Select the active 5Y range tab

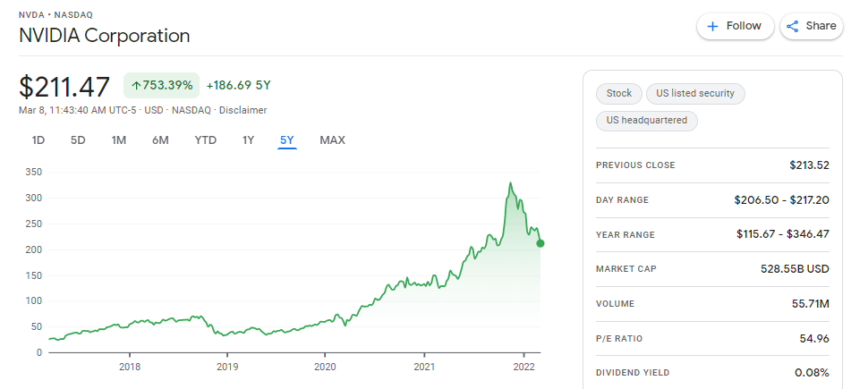[287, 140]
